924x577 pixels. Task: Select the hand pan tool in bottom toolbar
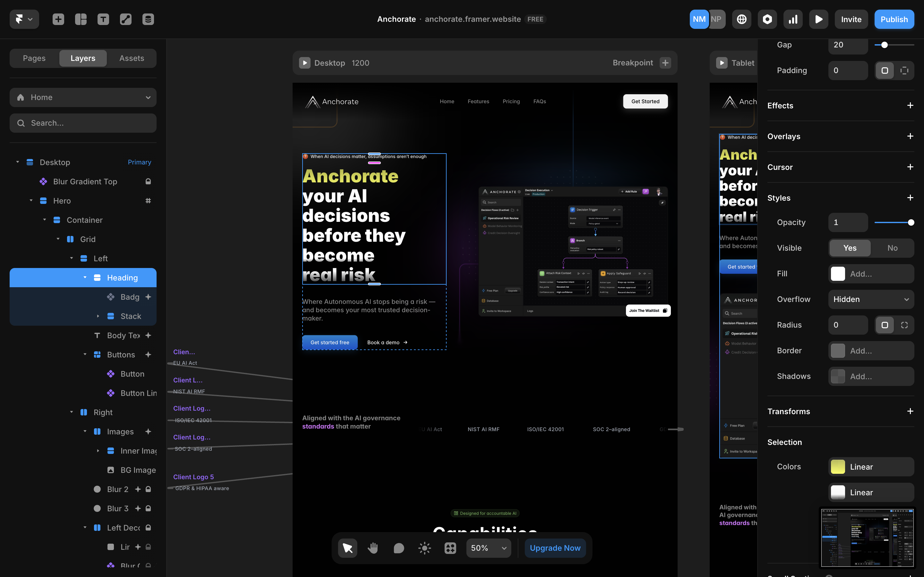373,548
